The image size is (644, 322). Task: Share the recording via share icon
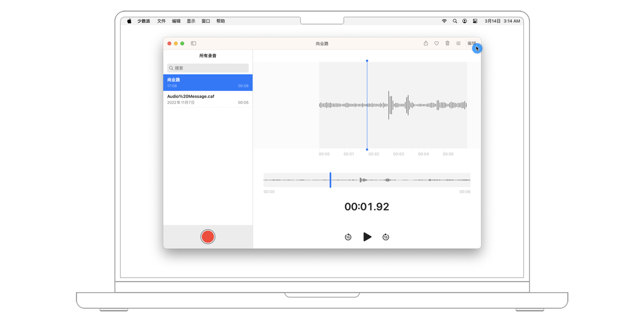(x=426, y=43)
